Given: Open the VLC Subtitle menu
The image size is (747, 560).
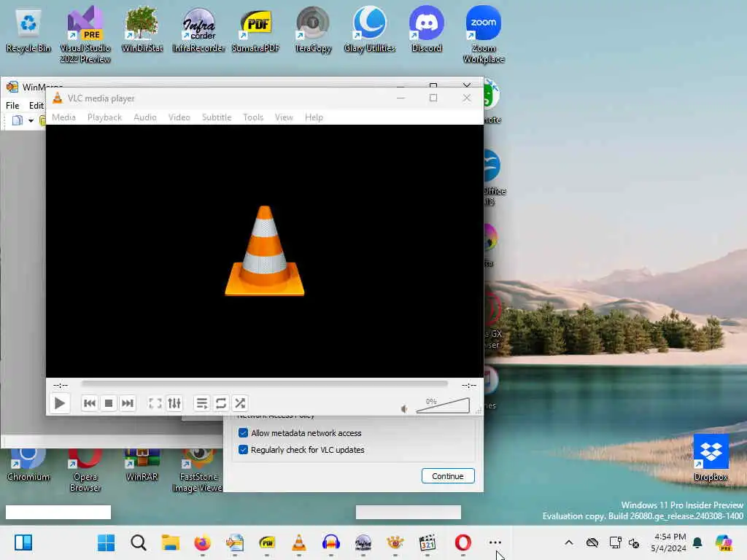Looking at the screenshot, I should point(217,117).
